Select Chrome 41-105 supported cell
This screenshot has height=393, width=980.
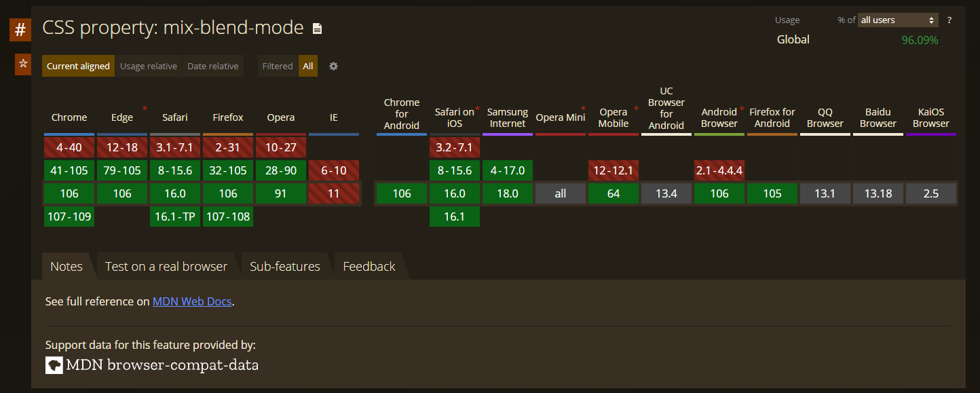pyautogui.click(x=69, y=170)
